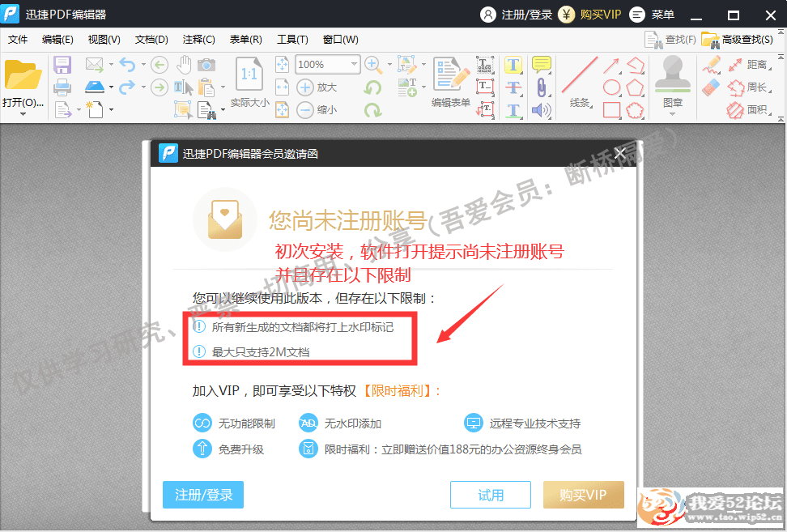The height and width of the screenshot is (532, 787).
Task: Click the document search binoculars icon
Action: 207,110
